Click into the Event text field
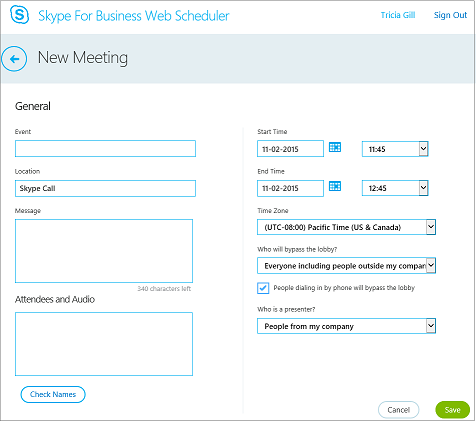Image resolution: width=476 pixels, height=422 pixels. pyautogui.click(x=105, y=148)
